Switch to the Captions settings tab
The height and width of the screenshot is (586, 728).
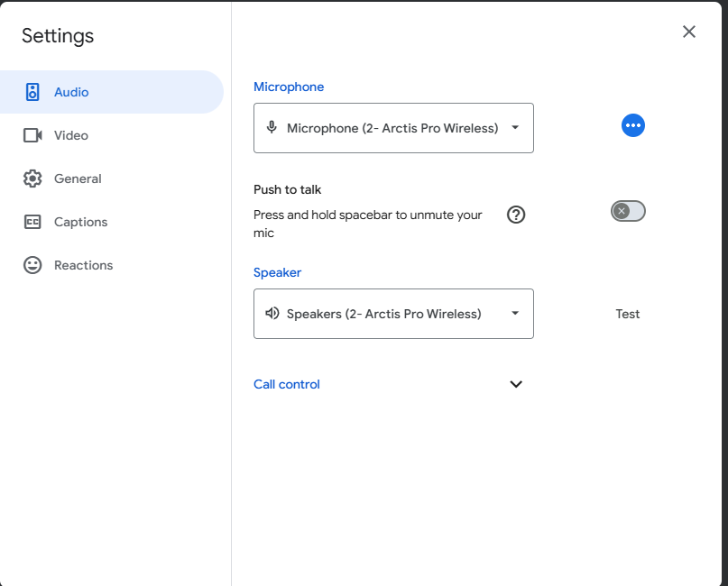[80, 222]
